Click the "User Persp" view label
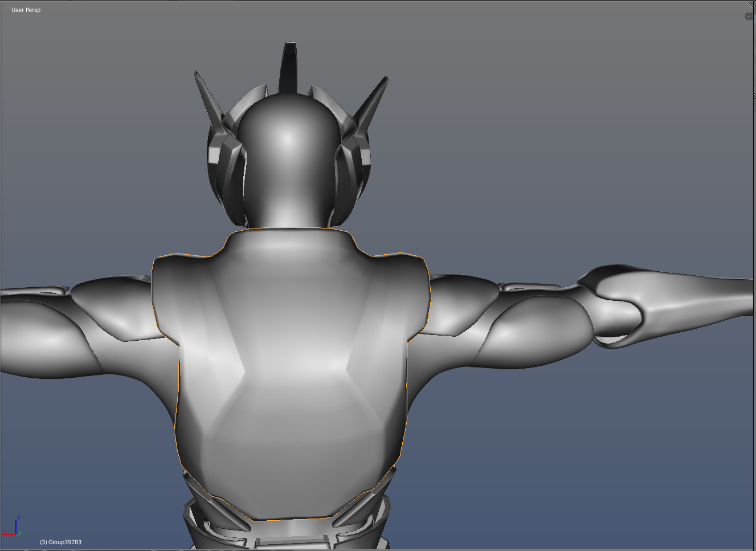The image size is (756, 551). tap(26, 10)
